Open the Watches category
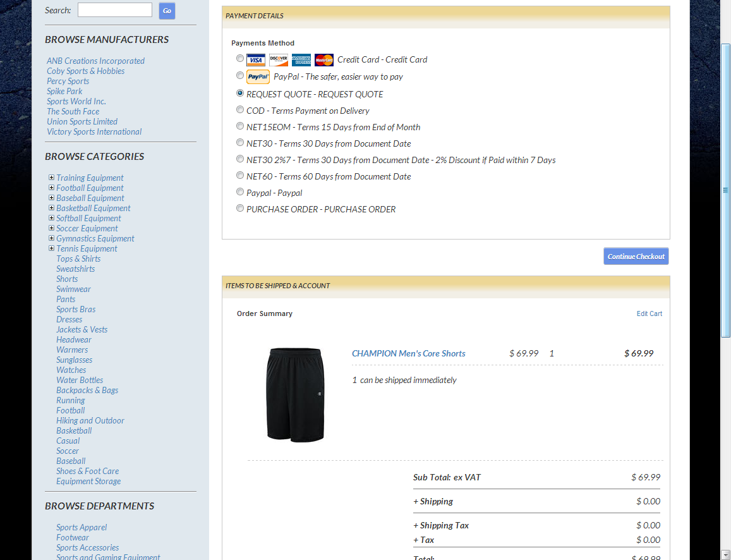This screenshot has height=560, width=731. tap(71, 370)
